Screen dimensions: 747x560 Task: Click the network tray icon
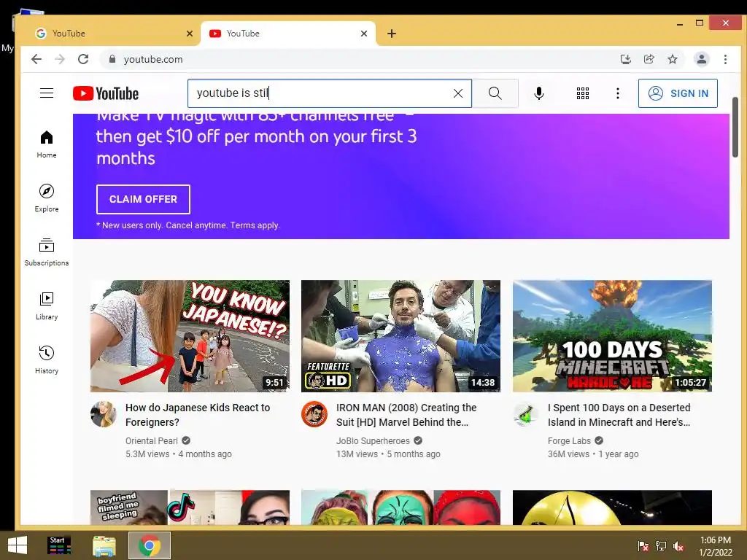[x=661, y=546]
